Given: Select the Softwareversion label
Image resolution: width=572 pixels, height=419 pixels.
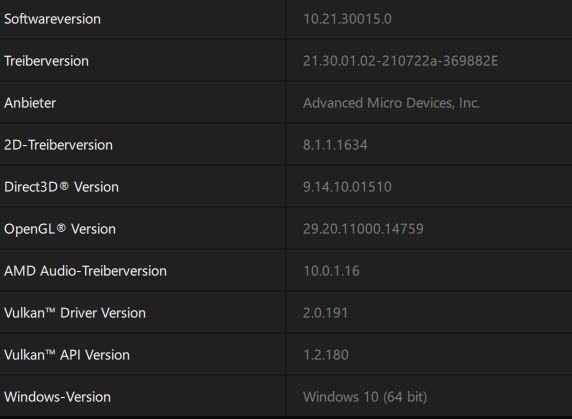Looking at the screenshot, I should (x=52, y=19).
